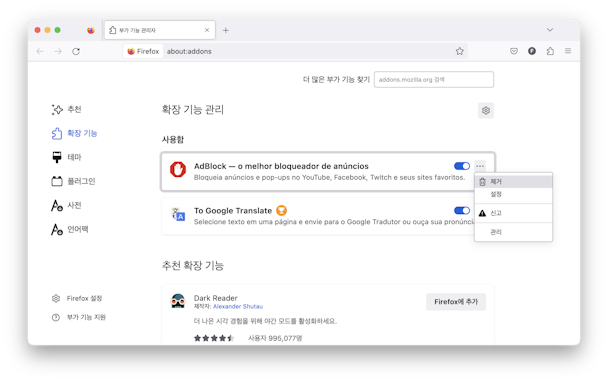Disable the AdBlock extension toggle
The image size is (608, 382).
[462, 166]
